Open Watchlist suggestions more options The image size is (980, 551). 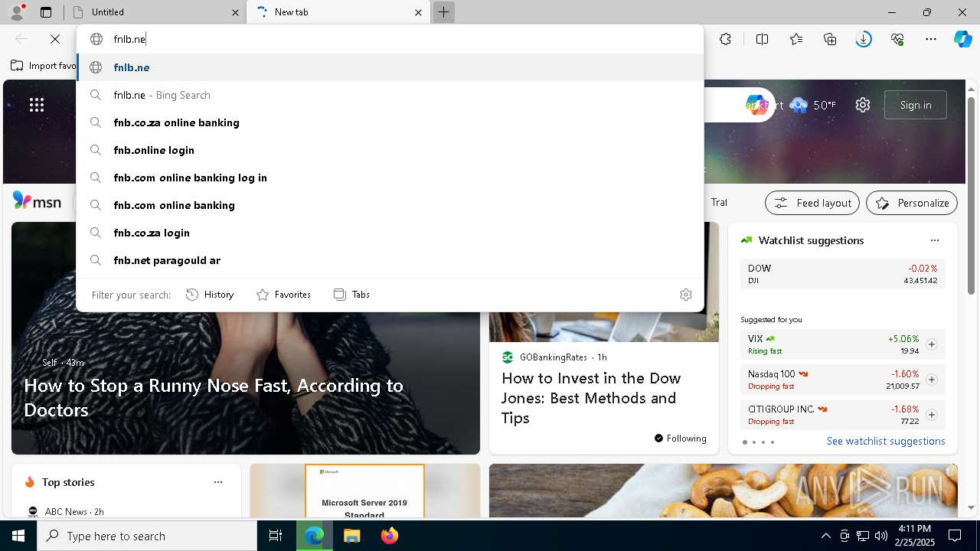[x=934, y=240]
